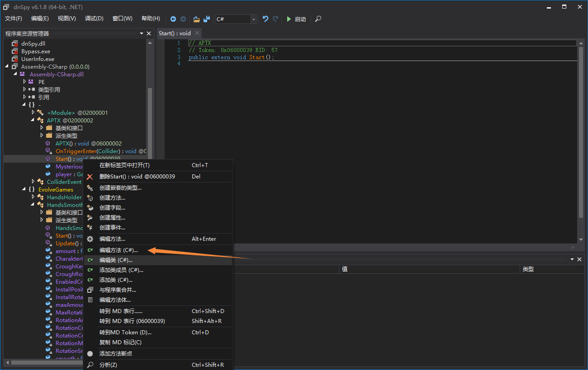Select Bypass.exe in assembly tree
Screen dimensions: 588x370
click(36, 52)
